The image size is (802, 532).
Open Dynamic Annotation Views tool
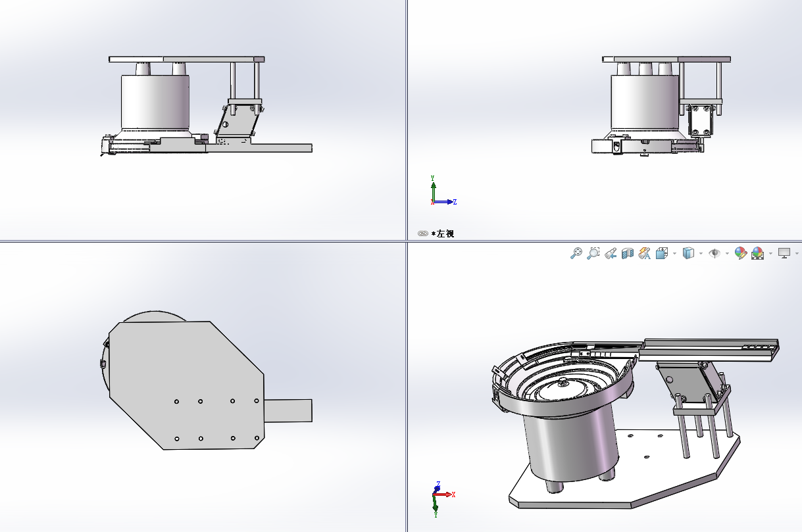click(645, 253)
